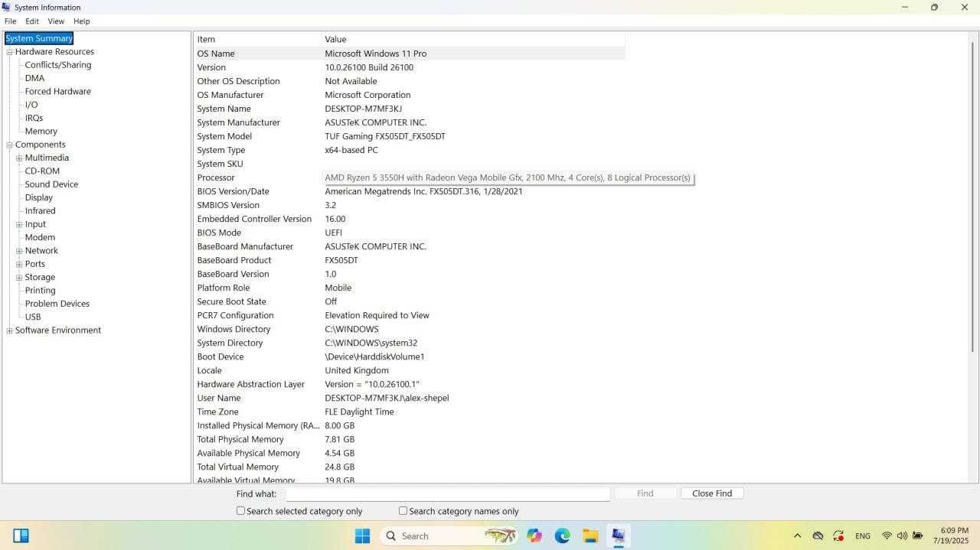Screen dimensions: 980x550
Task: Select Problem Devices in the tree
Action: [x=57, y=304]
